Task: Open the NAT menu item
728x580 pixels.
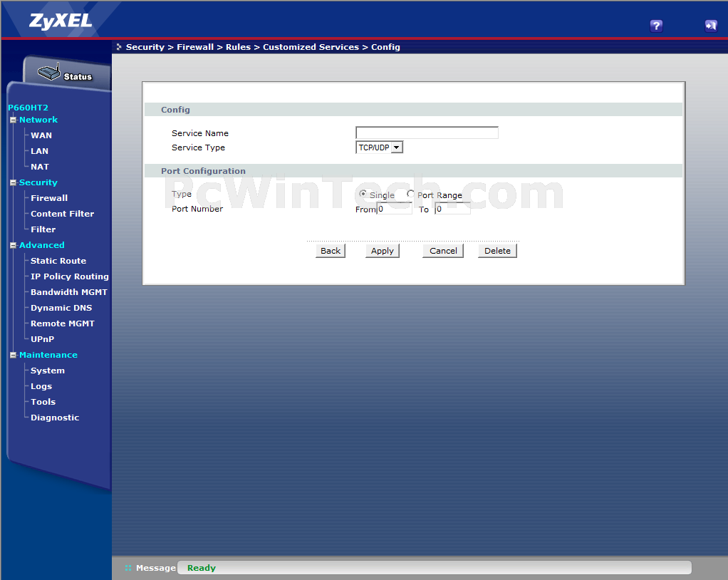Action: tap(40, 167)
